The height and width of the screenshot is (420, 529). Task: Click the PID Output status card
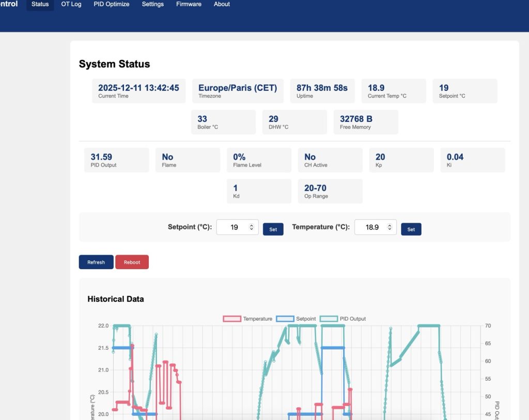116,160
